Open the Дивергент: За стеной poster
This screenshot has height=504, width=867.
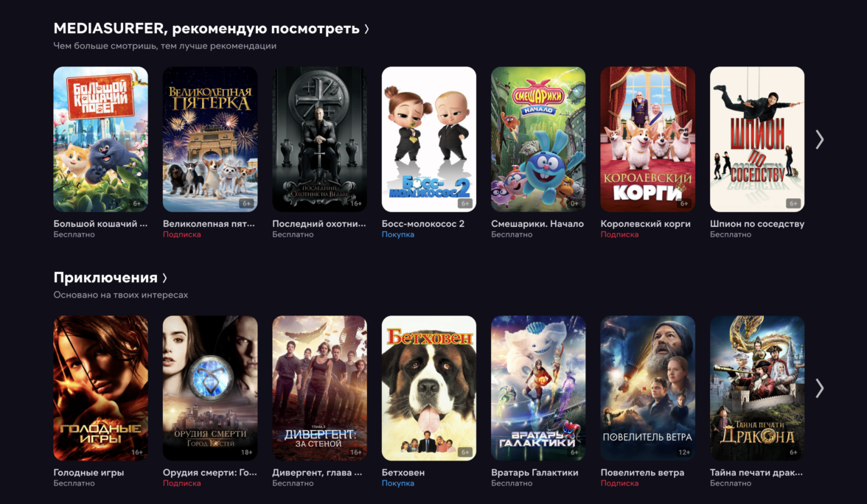point(320,388)
